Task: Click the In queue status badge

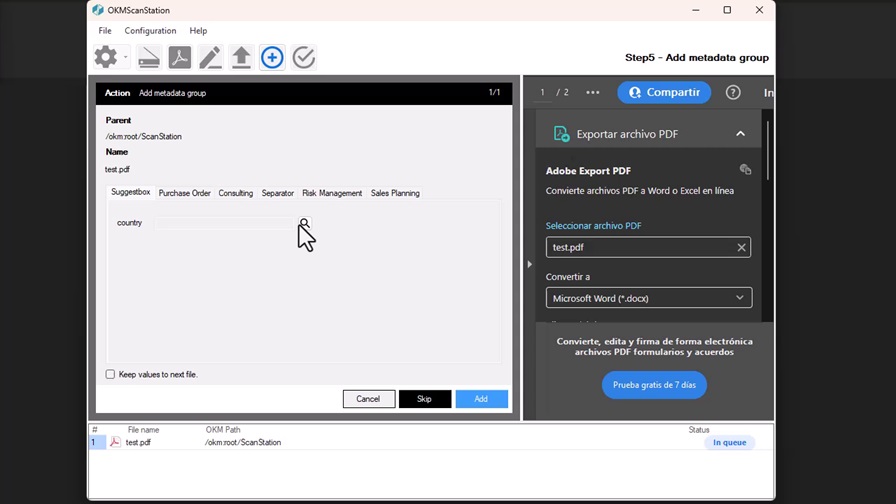Action: click(x=729, y=442)
